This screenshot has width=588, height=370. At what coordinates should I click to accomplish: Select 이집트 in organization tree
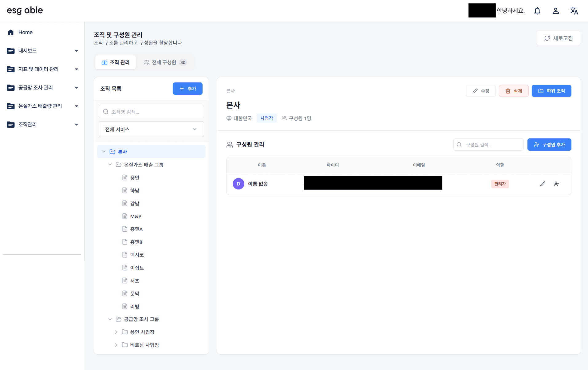pos(151,268)
